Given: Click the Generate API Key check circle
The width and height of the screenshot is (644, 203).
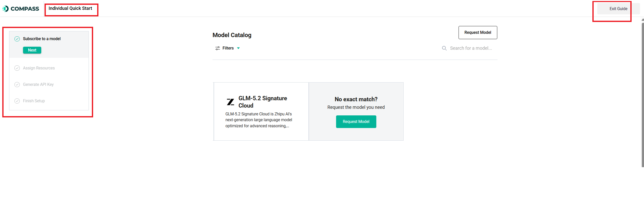Looking at the screenshot, I should point(17,85).
